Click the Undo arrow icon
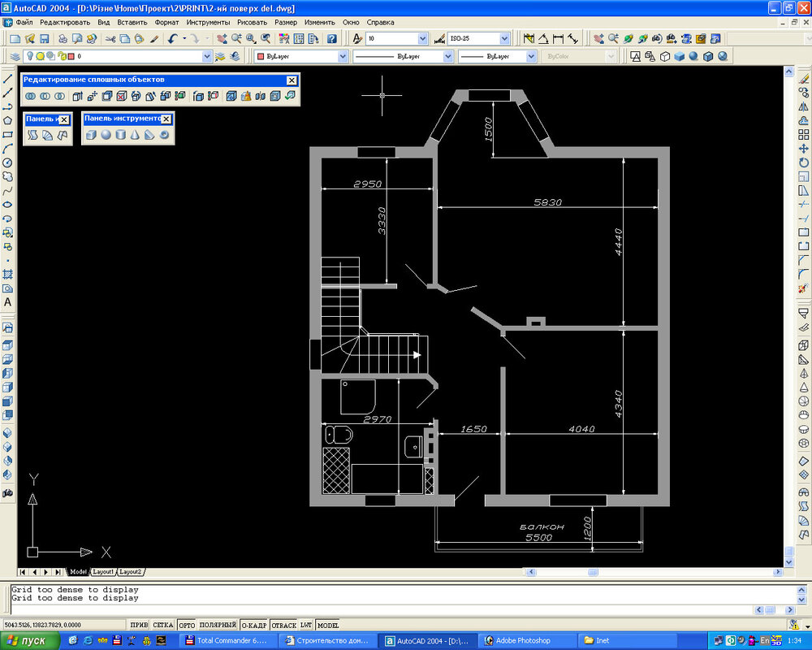812x650 pixels. (173, 38)
